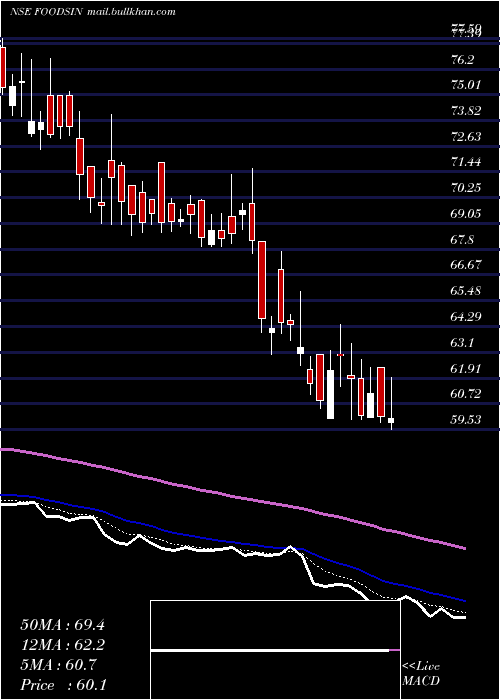Click the last white candlestick near 59.53
500x700 pixels.
tap(391, 421)
